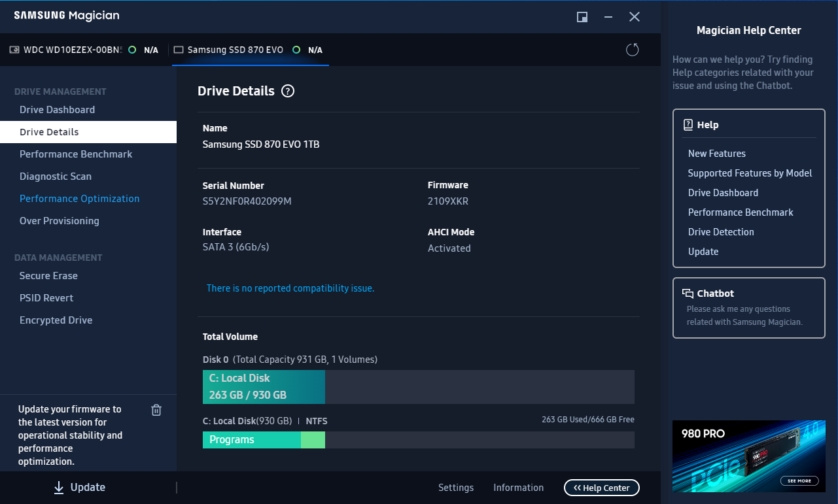
Task: Click the serial number S5Y2NF0R402099M
Action: [247, 201]
